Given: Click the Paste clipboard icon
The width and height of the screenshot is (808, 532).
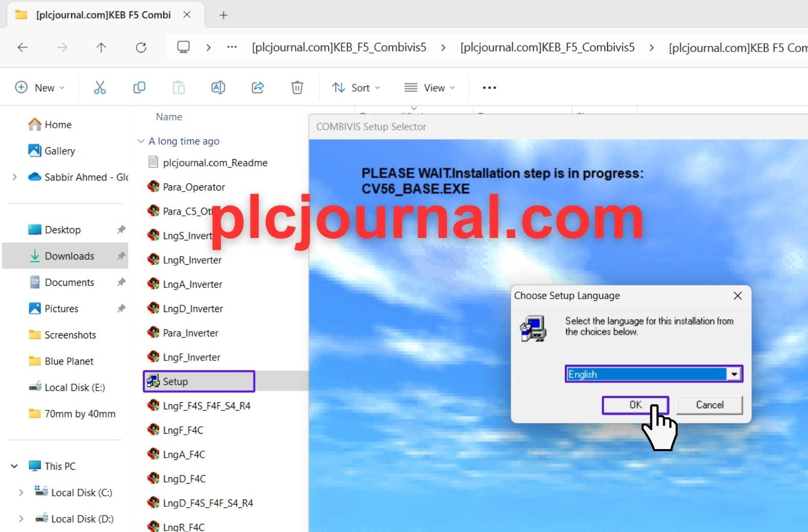Looking at the screenshot, I should pos(179,88).
